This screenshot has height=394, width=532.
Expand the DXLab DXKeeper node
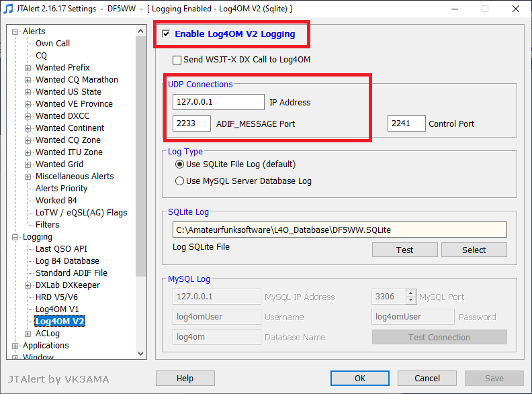[28, 285]
